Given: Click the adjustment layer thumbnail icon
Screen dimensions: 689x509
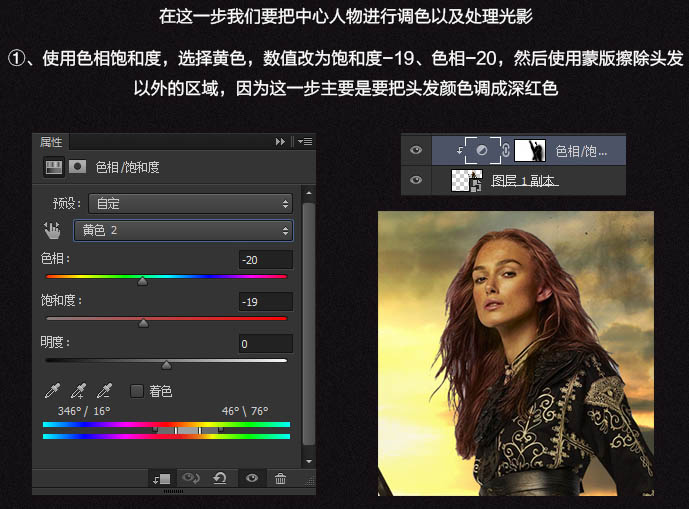Looking at the screenshot, I should (x=482, y=150).
